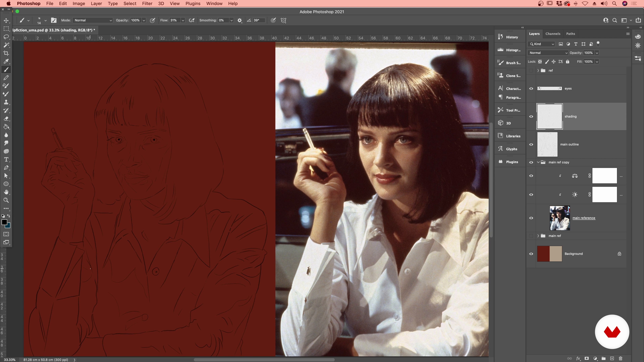Open the Image menu
Screen dimensions: 644x362
(x=79, y=4)
